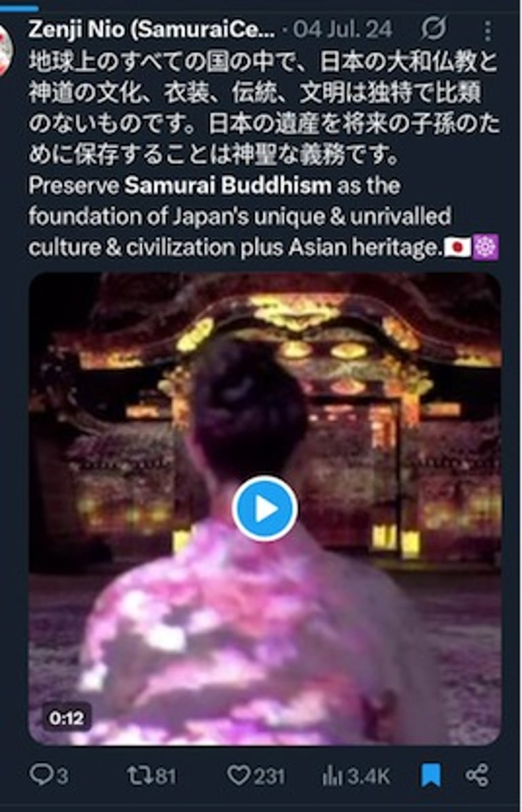
Task: Click the like count 231
Action: point(269,776)
